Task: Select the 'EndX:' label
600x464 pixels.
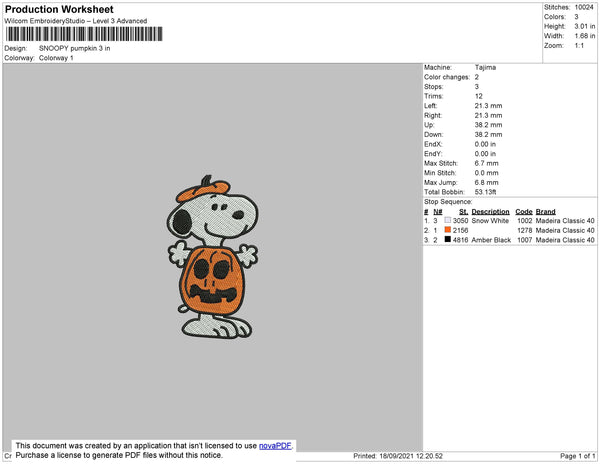Action: tap(433, 144)
